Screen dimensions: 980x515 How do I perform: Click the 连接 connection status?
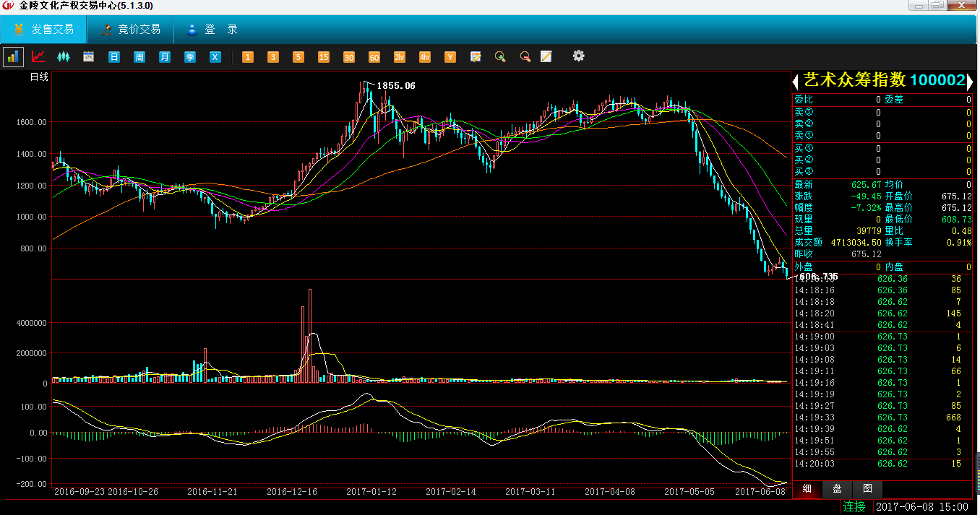(x=854, y=506)
